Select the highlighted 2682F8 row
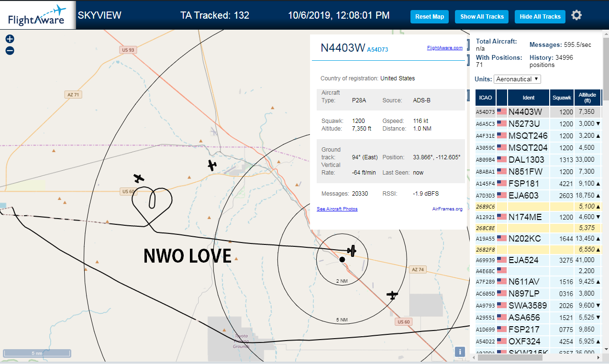This screenshot has height=364, width=609. click(x=538, y=250)
